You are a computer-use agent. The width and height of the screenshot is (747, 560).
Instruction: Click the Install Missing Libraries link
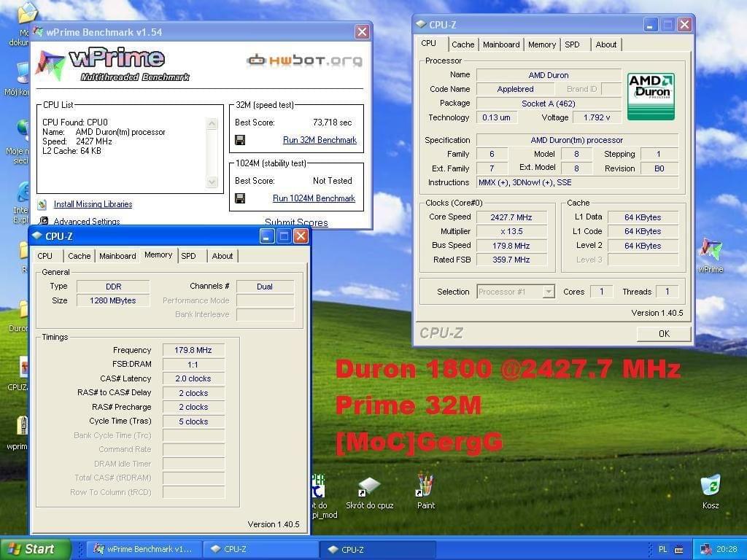93,204
